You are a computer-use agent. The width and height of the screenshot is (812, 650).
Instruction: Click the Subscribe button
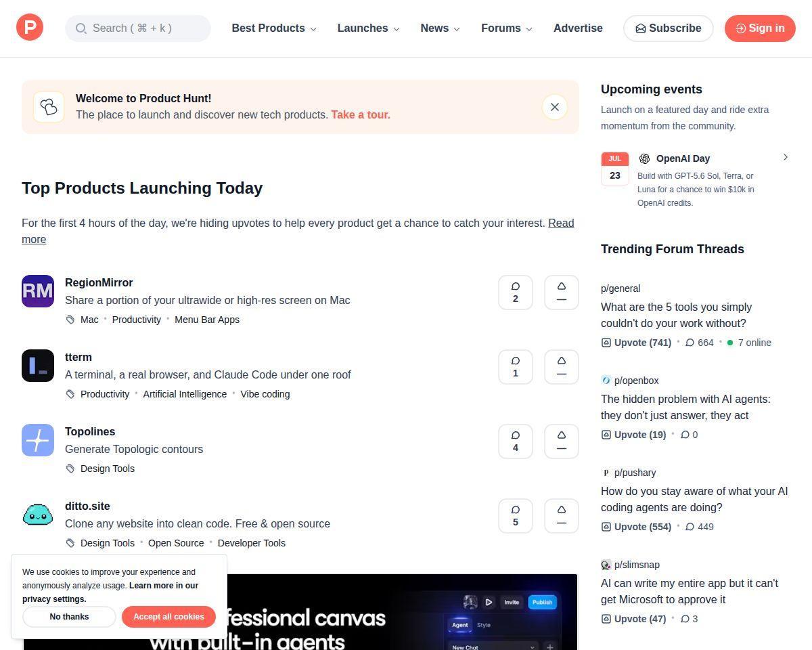(x=668, y=28)
